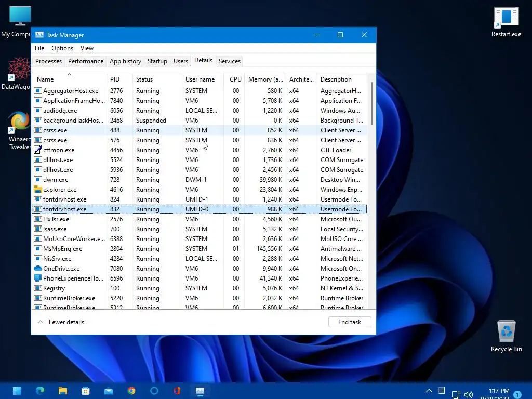Click the UMFD-1 user name cell

(196, 199)
